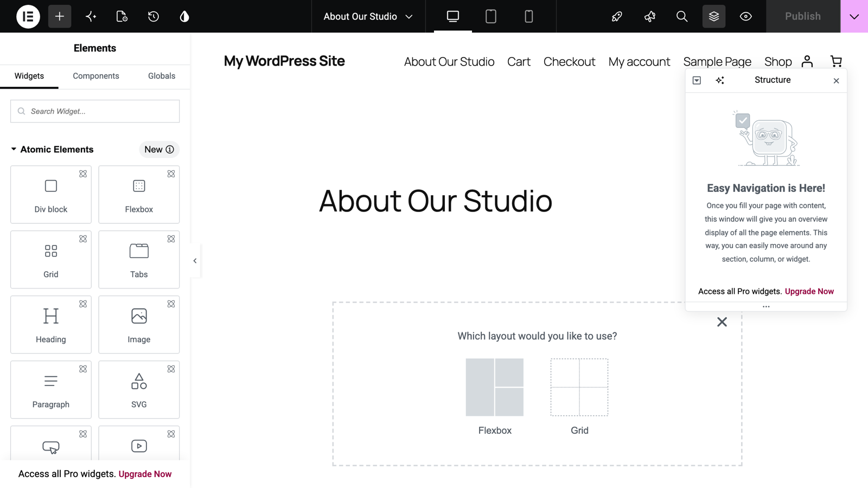Switch to the Components tab
This screenshot has height=488, width=868.
pyautogui.click(x=96, y=76)
